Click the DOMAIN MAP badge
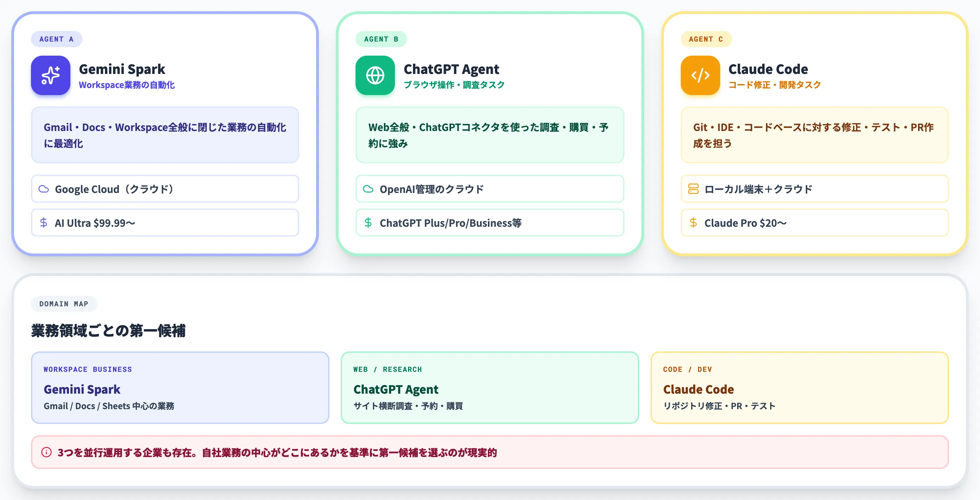This screenshot has height=500, width=980. click(x=64, y=304)
